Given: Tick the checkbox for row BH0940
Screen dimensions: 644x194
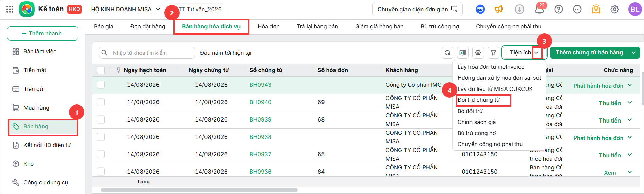Looking at the screenshot, I should coord(101,102).
